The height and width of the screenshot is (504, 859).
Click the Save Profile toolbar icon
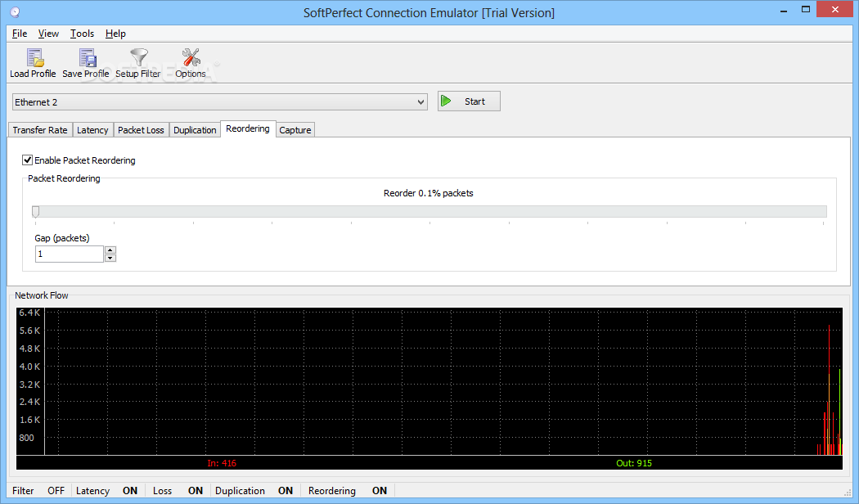(85, 64)
